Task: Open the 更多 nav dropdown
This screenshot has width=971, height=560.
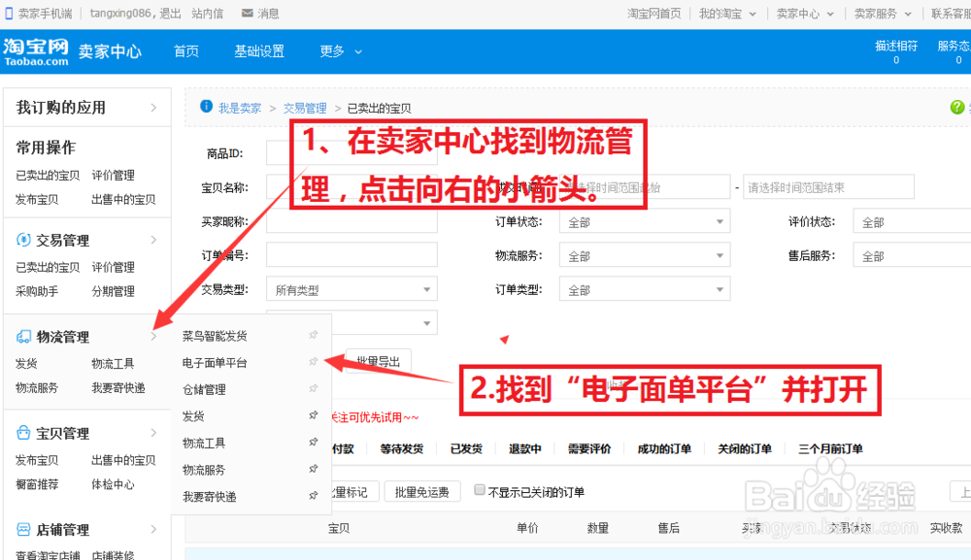Action: click(340, 51)
